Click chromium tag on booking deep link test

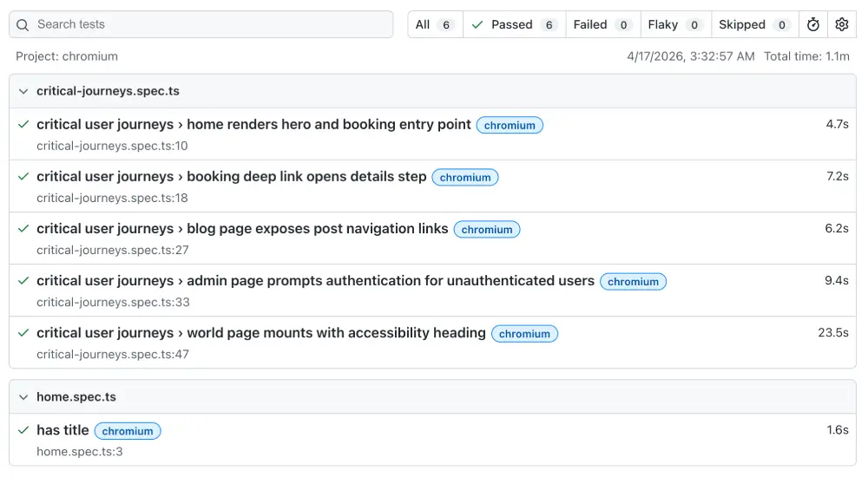465,177
